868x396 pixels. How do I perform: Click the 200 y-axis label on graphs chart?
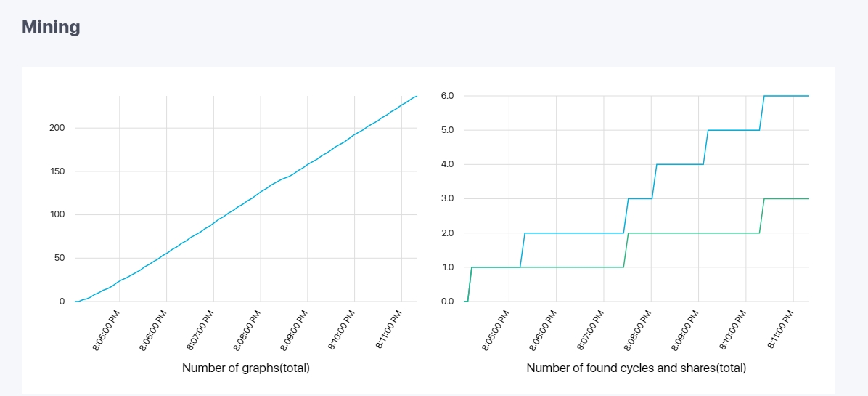58,128
